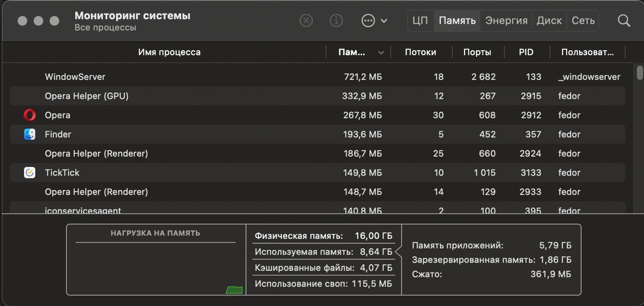Click the 721,2 МБ memory value
This screenshot has height=306, width=644.
click(363, 77)
